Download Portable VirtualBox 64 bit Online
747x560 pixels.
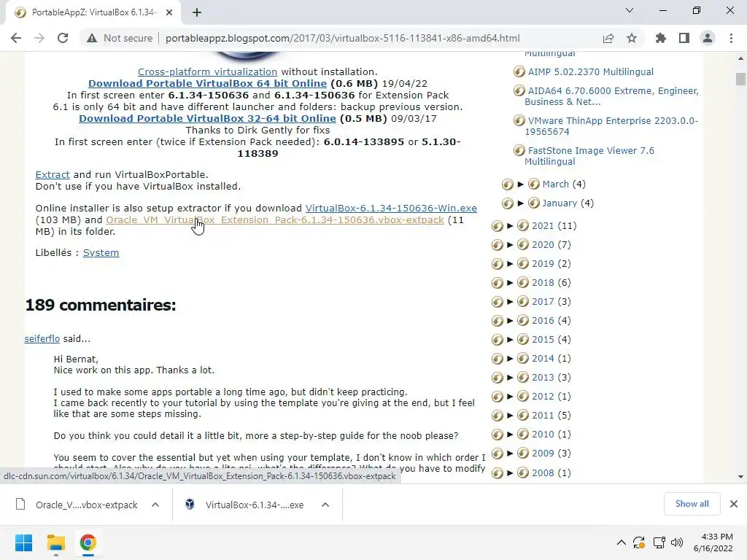tap(207, 83)
